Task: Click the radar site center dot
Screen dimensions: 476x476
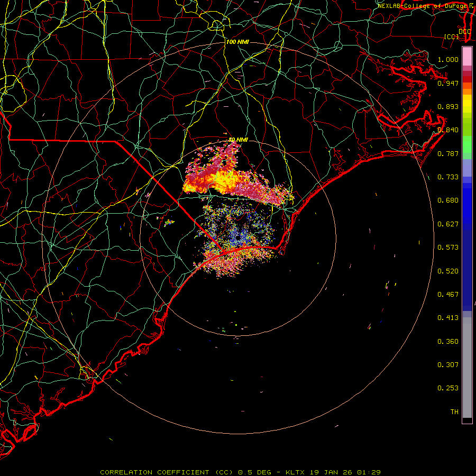Action: point(237,237)
